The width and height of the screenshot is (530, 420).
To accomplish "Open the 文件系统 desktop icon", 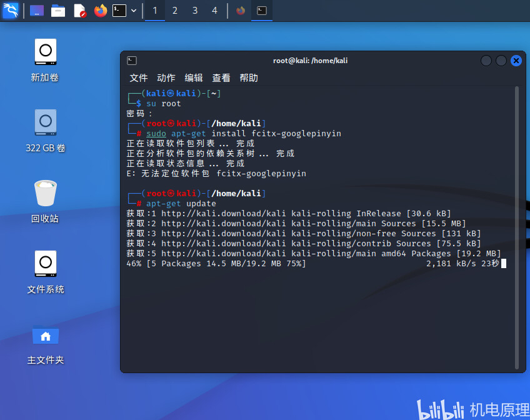I will [x=45, y=272].
